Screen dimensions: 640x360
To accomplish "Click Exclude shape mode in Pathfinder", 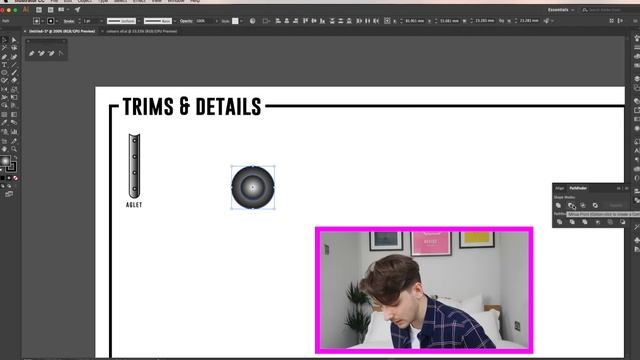I will 595,205.
